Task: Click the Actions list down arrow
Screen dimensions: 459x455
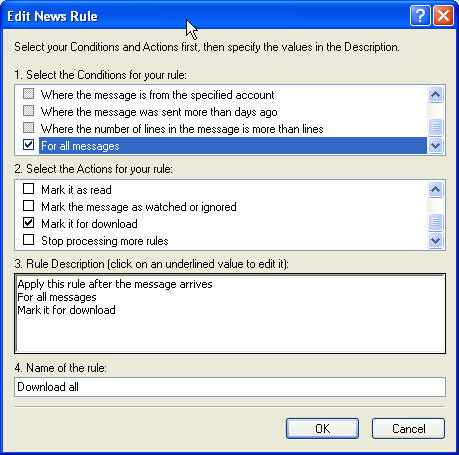Action: point(435,240)
